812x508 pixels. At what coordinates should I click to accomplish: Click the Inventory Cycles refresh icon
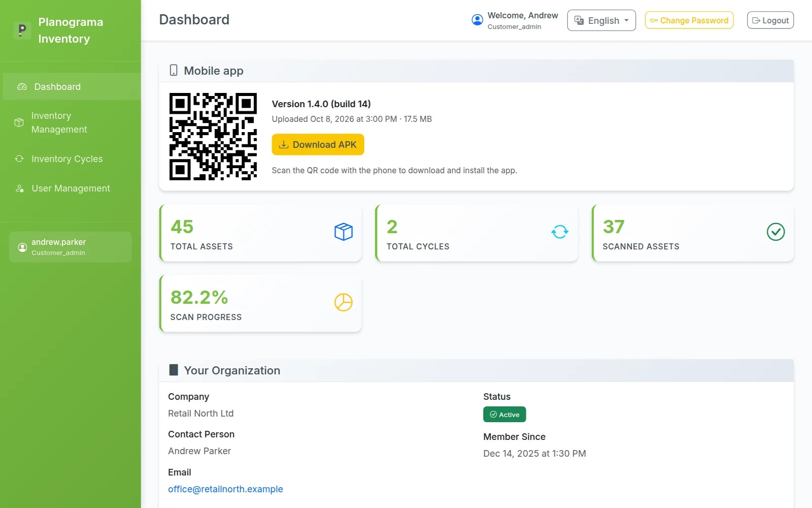(19, 158)
